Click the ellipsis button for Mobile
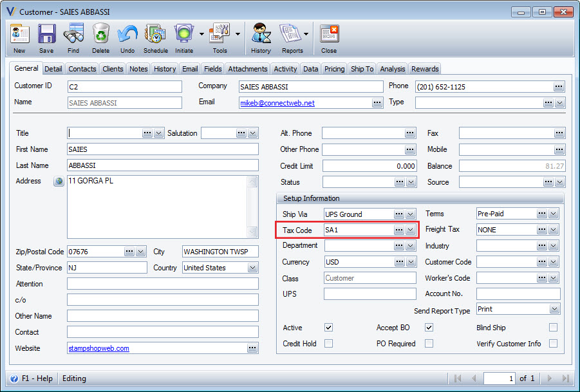The width and height of the screenshot is (580, 392). click(559, 149)
